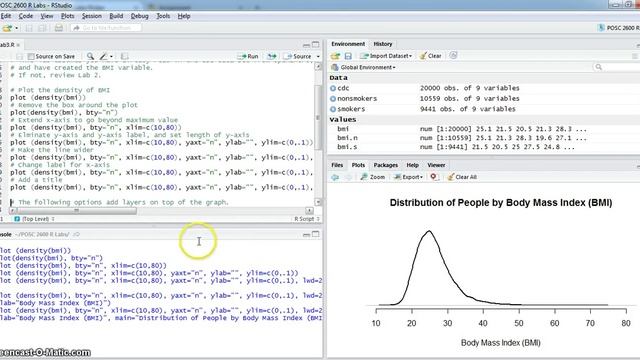Open the Import Dataset dropdown

tap(386, 56)
